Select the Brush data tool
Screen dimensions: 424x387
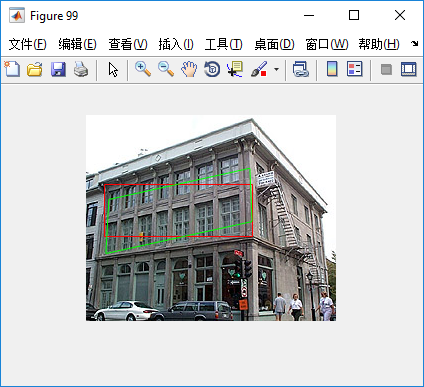point(259,69)
